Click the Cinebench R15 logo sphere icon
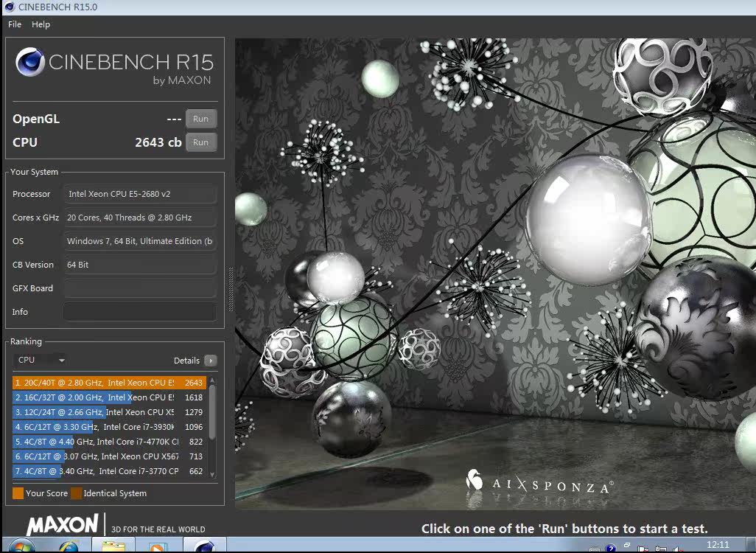The width and height of the screenshot is (756, 553). coord(30,62)
